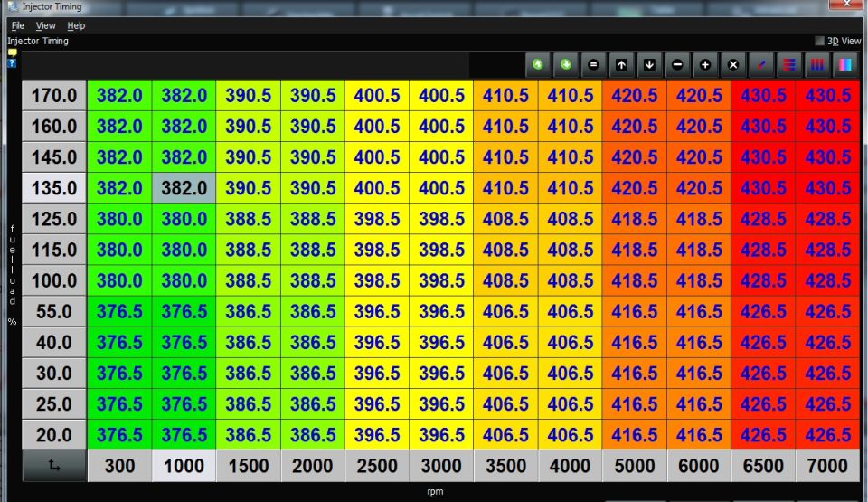
Task: Select the 4000 rpm bin
Action: click(x=570, y=466)
